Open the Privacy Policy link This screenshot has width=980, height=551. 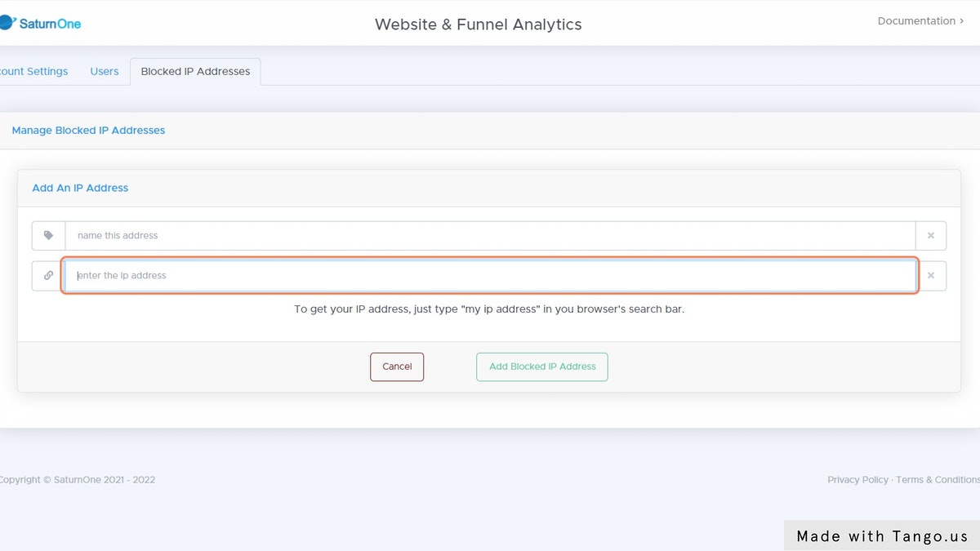pyautogui.click(x=857, y=480)
